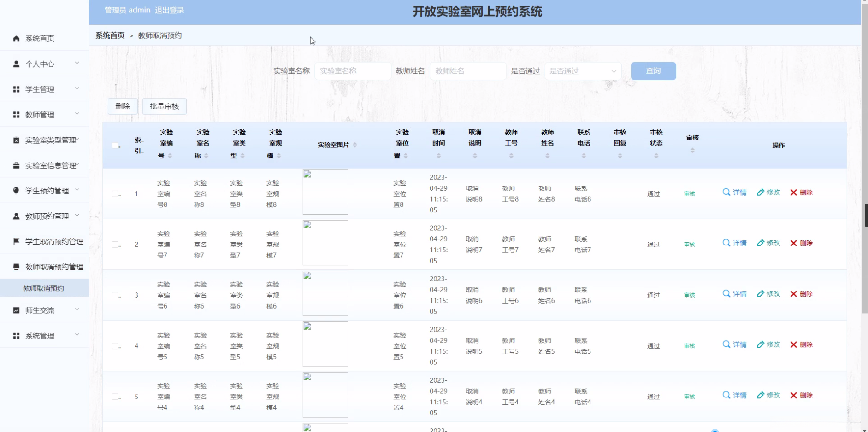This screenshot has width=868, height=432.
Task: Click the 批量审核 button
Action: [165, 106]
